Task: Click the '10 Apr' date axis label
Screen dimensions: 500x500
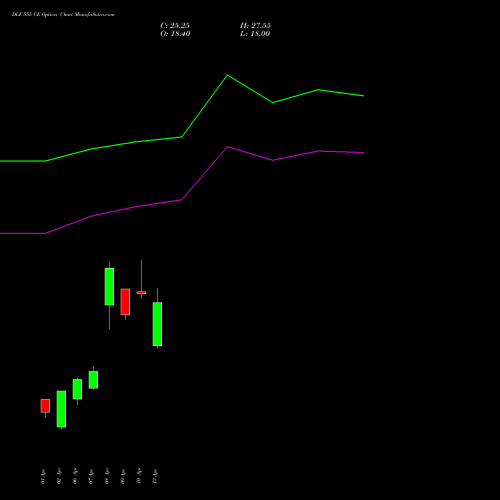Action: point(139,476)
